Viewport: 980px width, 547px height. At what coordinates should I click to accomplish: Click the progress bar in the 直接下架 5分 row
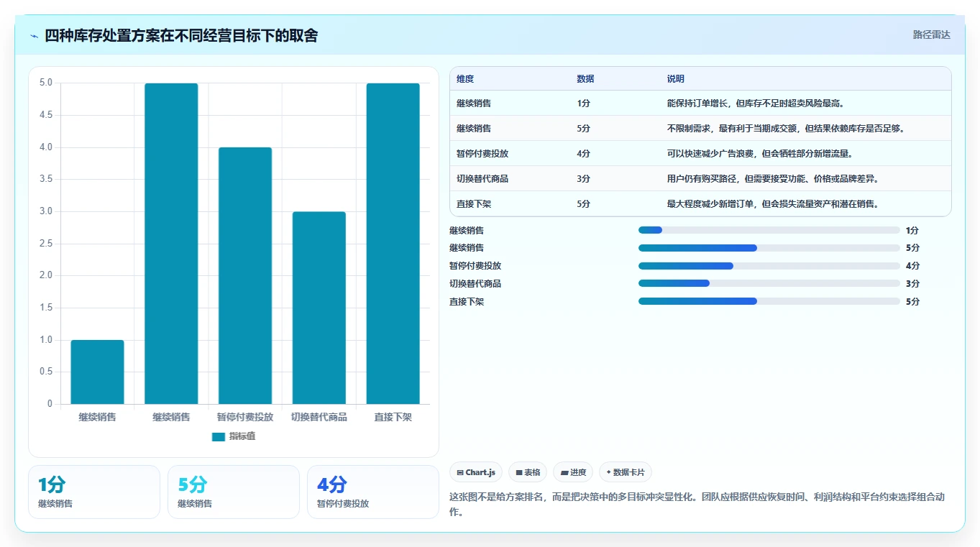click(x=769, y=301)
